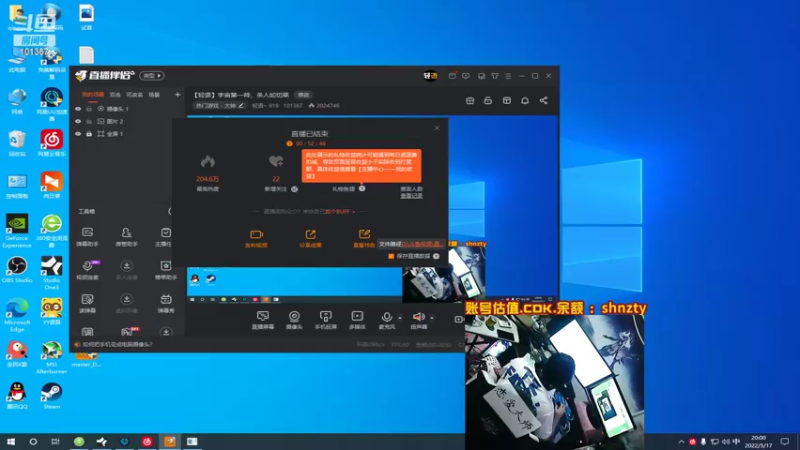Collapse the 工具箱 toolbox panel
Viewport: 800px width, 450px height.
[169, 211]
